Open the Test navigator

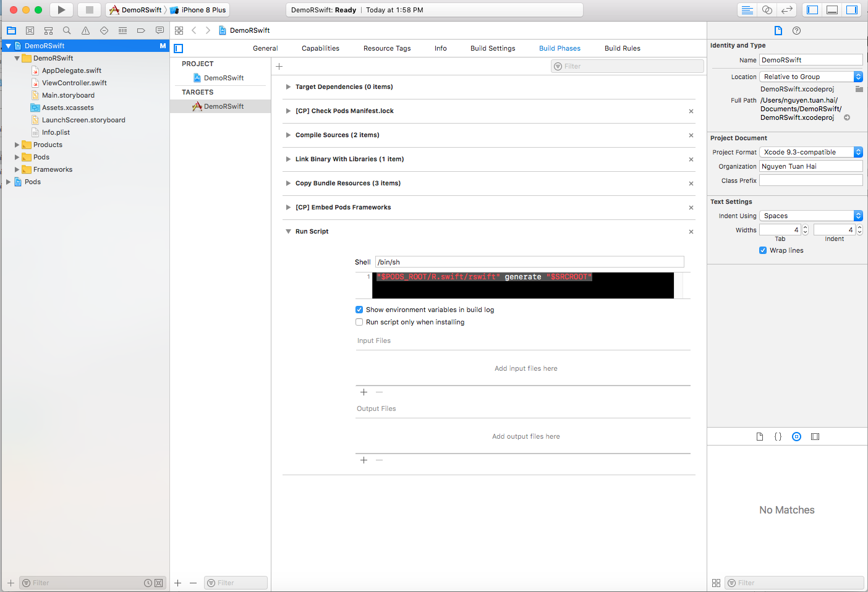coord(104,30)
